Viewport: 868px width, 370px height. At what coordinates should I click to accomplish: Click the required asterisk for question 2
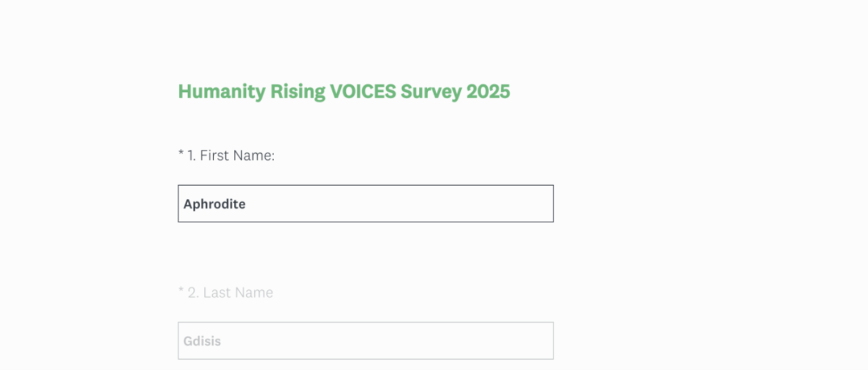[181, 292]
